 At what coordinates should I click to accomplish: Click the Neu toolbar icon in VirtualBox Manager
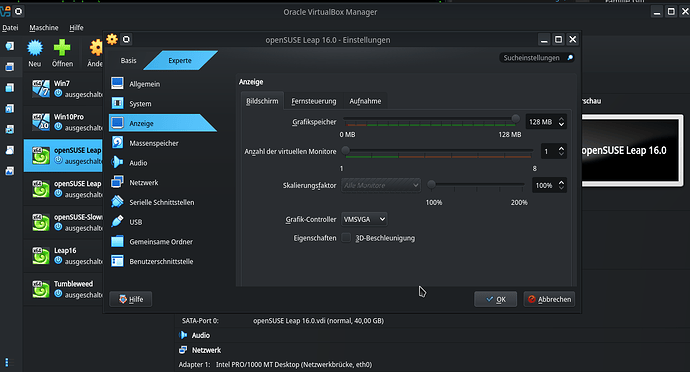[x=35, y=48]
